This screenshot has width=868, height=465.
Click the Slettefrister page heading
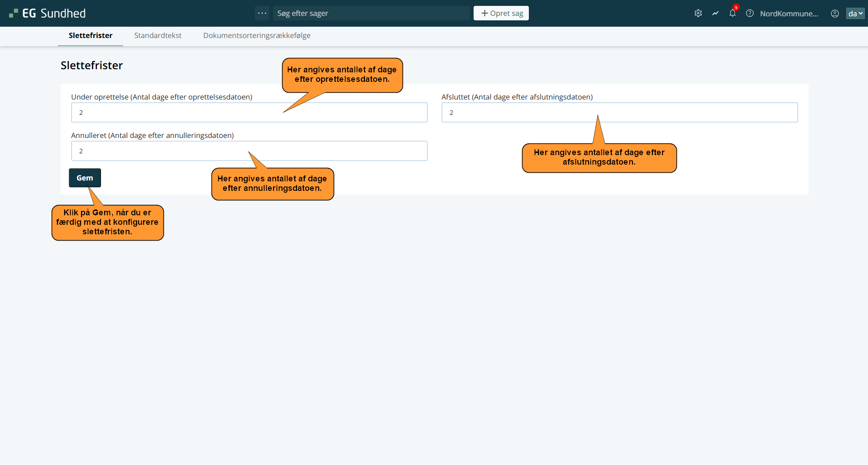(92, 66)
